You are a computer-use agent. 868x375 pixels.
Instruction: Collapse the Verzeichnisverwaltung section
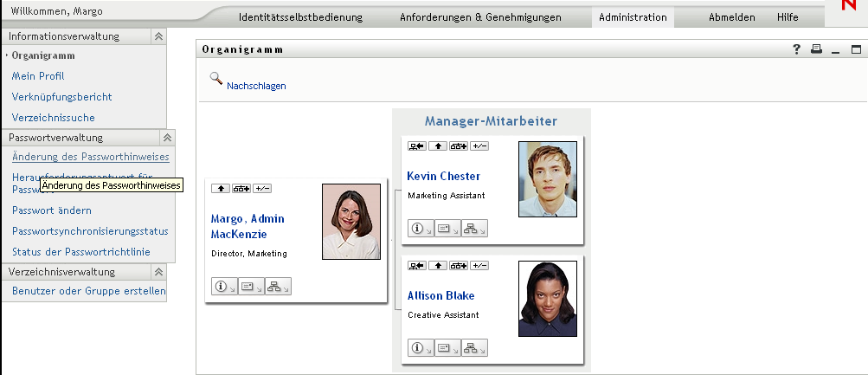[158, 272]
